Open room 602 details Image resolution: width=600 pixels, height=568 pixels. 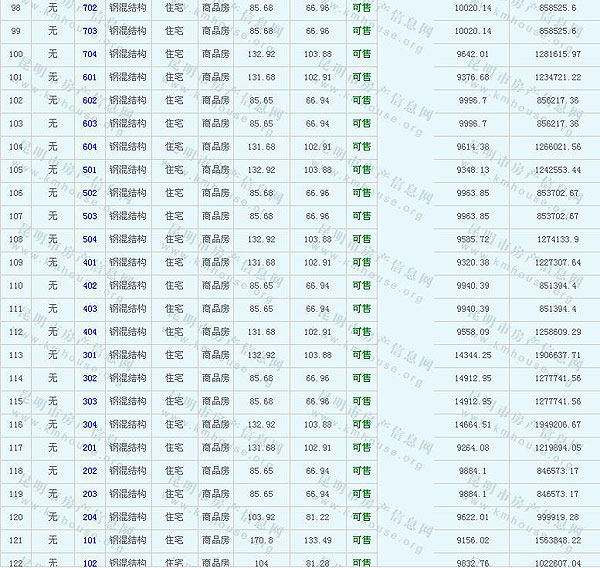(x=90, y=100)
